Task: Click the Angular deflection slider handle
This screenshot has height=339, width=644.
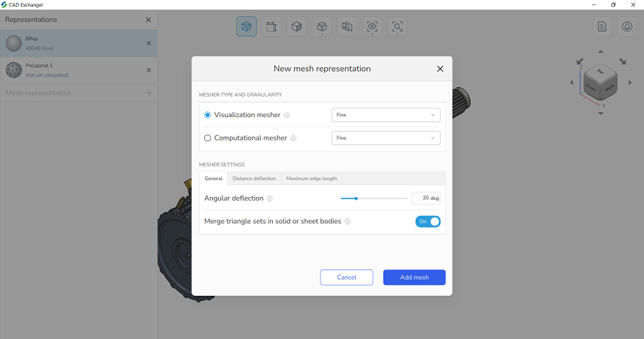Action: point(356,198)
